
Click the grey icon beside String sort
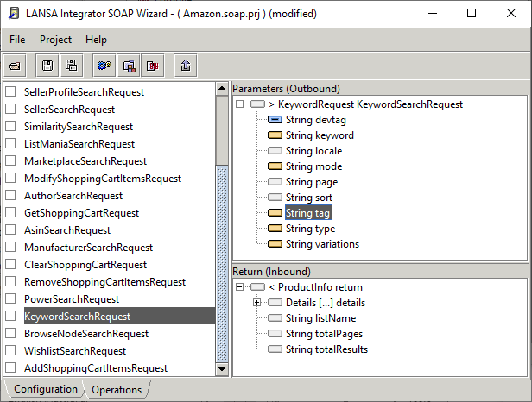pos(275,198)
